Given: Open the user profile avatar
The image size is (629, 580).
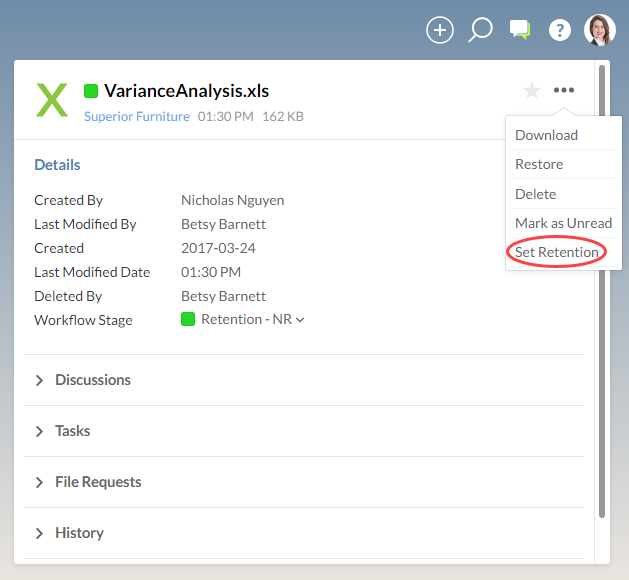Looking at the screenshot, I should click(x=600, y=30).
